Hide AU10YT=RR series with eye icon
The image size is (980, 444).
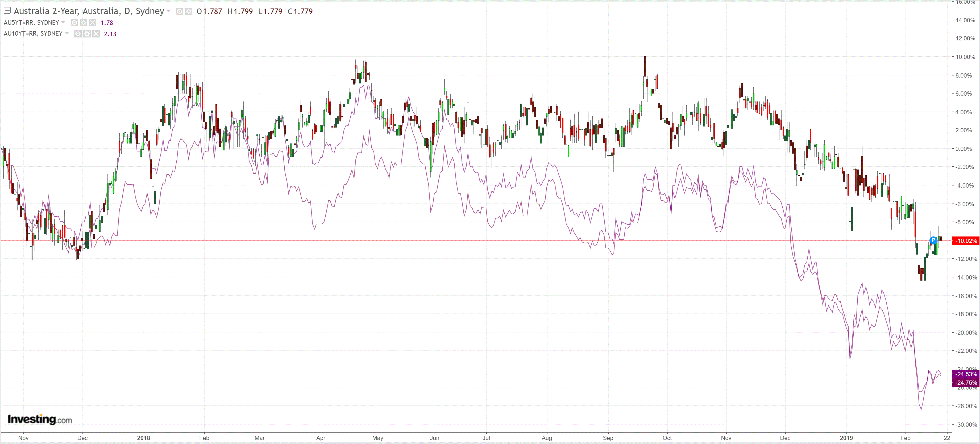coord(78,34)
